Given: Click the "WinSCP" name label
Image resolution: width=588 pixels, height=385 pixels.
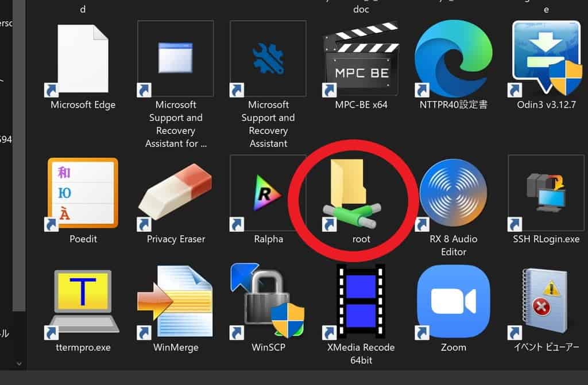Looking at the screenshot, I should click(269, 348).
